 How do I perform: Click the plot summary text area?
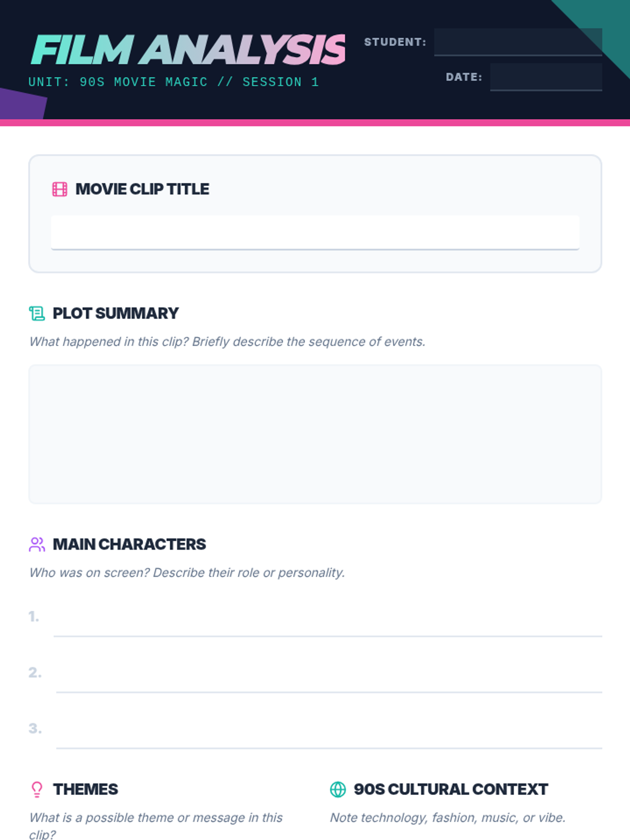[x=315, y=434]
